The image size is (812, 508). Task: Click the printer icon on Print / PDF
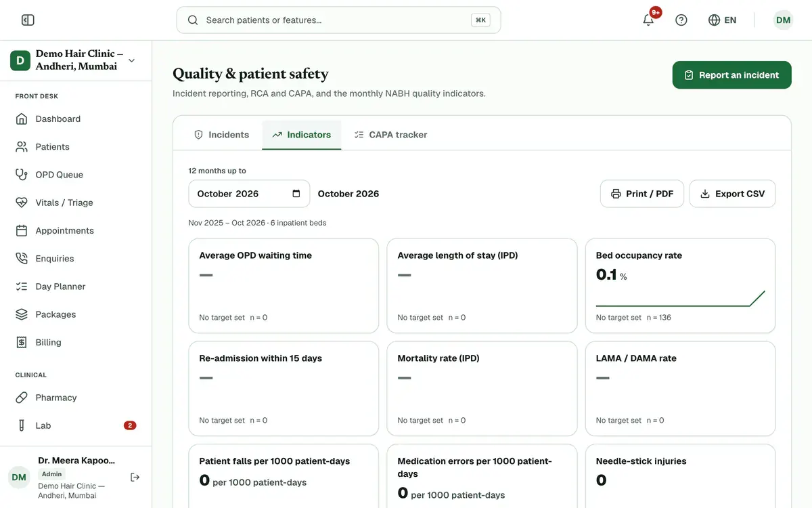point(616,194)
